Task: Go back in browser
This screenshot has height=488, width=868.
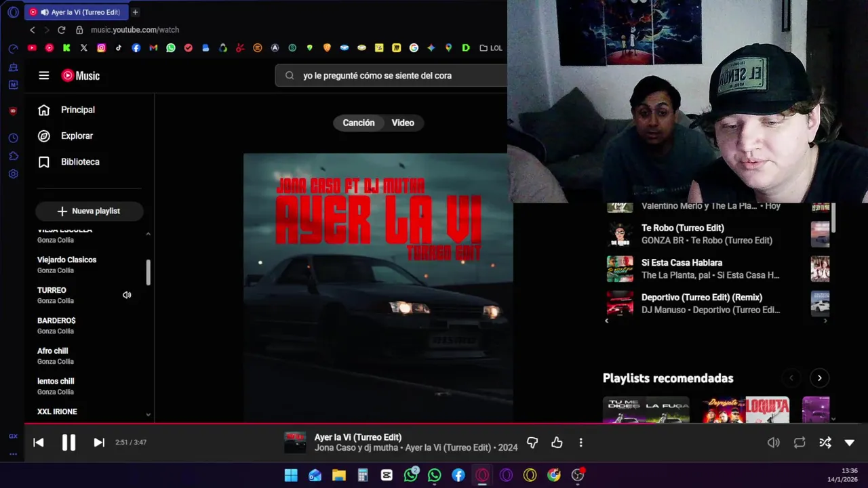Action: pos(32,30)
